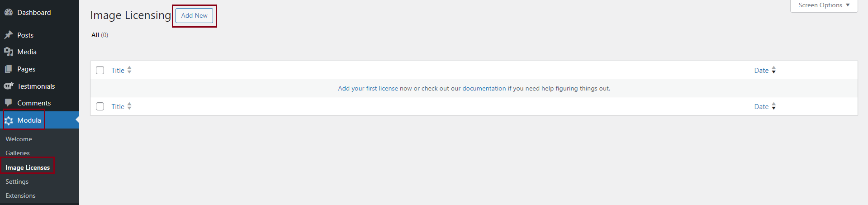The image size is (868, 205).
Task: Click the Pages document icon
Action: coord(8,69)
